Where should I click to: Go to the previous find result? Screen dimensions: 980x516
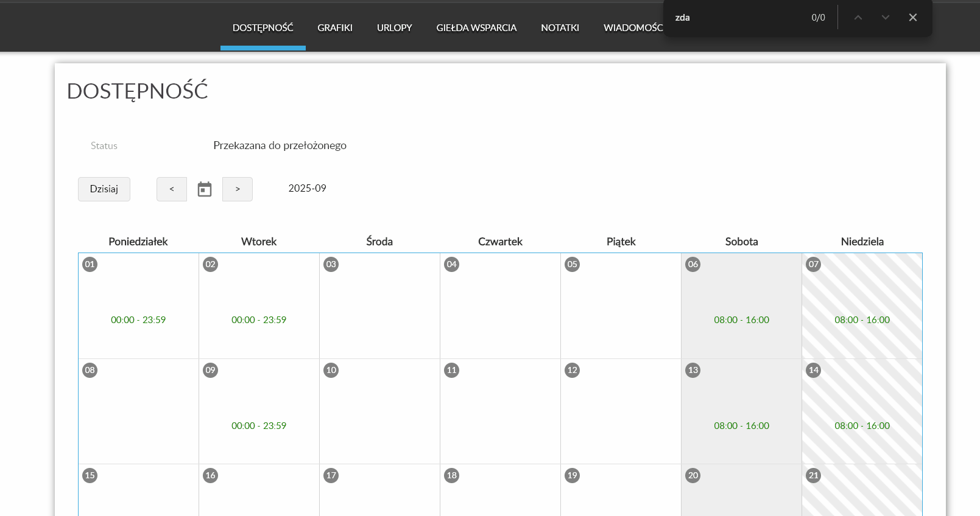tap(858, 18)
